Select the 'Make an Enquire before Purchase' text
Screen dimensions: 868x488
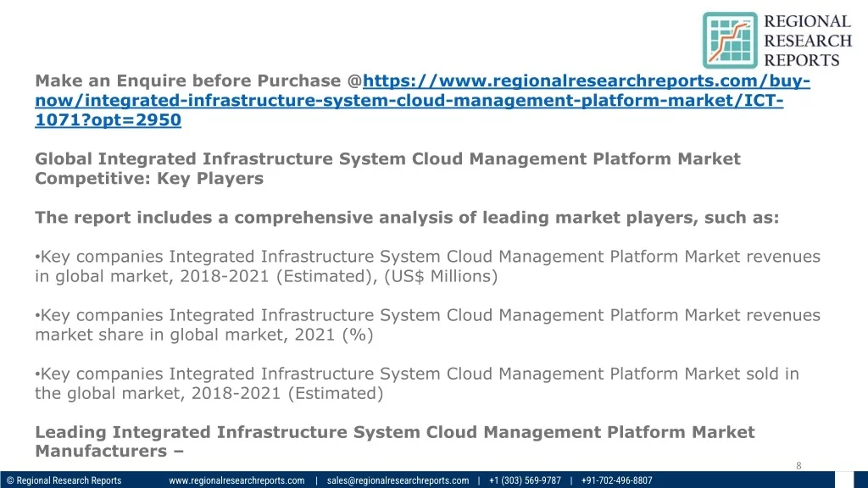click(187, 80)
